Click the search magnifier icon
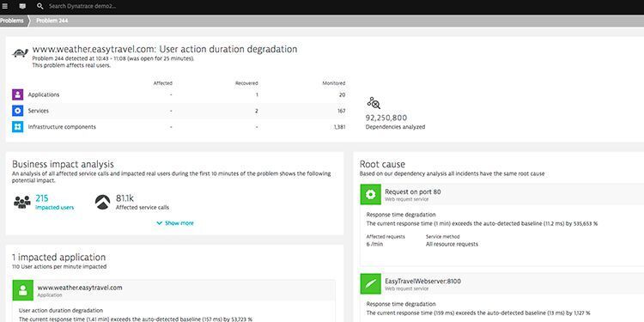The height and width of the screenshot is (322, 644). [x=39, y=6]
